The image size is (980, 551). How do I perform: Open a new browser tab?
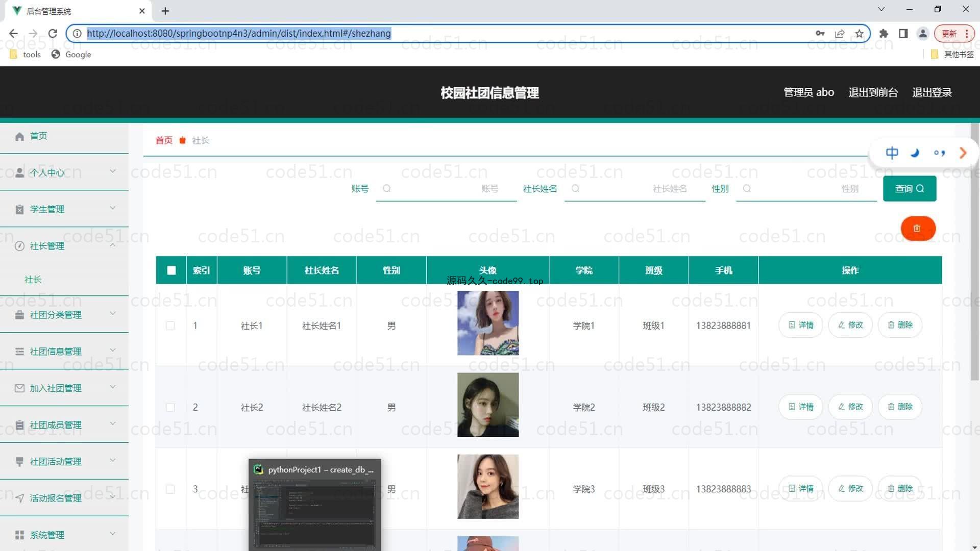tap(165, 11)
